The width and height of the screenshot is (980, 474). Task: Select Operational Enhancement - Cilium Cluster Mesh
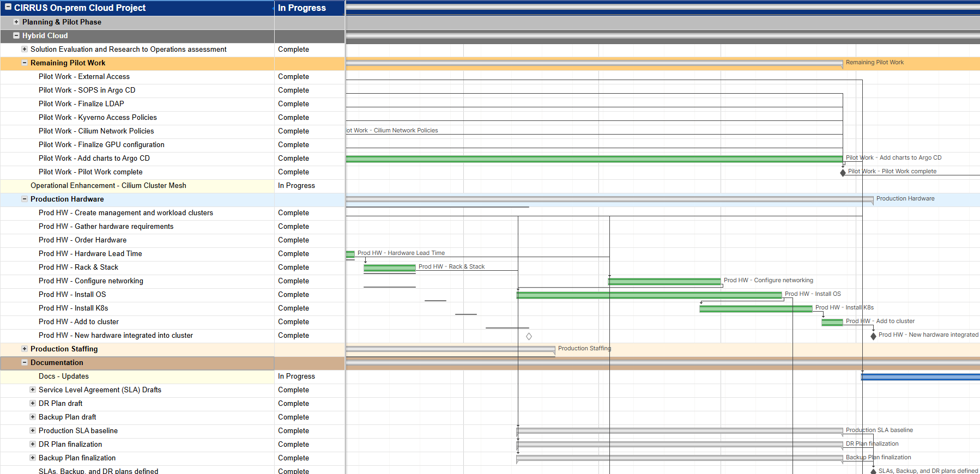click(108, 186)
